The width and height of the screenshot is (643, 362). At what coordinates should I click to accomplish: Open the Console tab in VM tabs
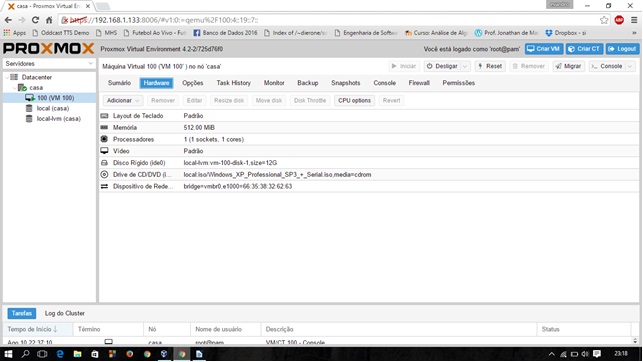click(x=384, y=83)
